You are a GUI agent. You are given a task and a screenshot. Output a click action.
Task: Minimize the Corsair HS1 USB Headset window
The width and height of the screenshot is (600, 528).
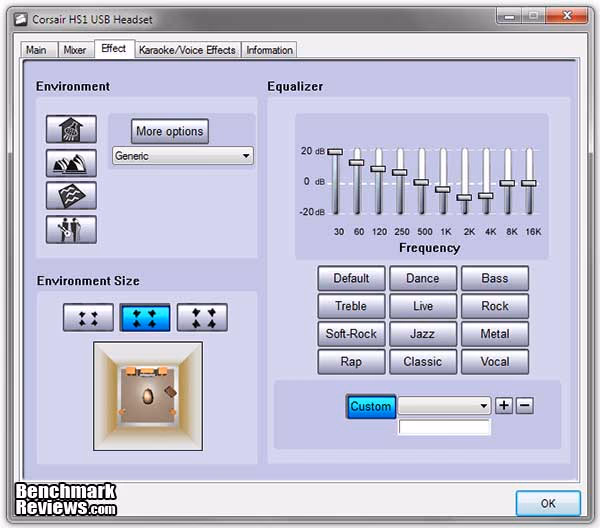tap(509, 16)
